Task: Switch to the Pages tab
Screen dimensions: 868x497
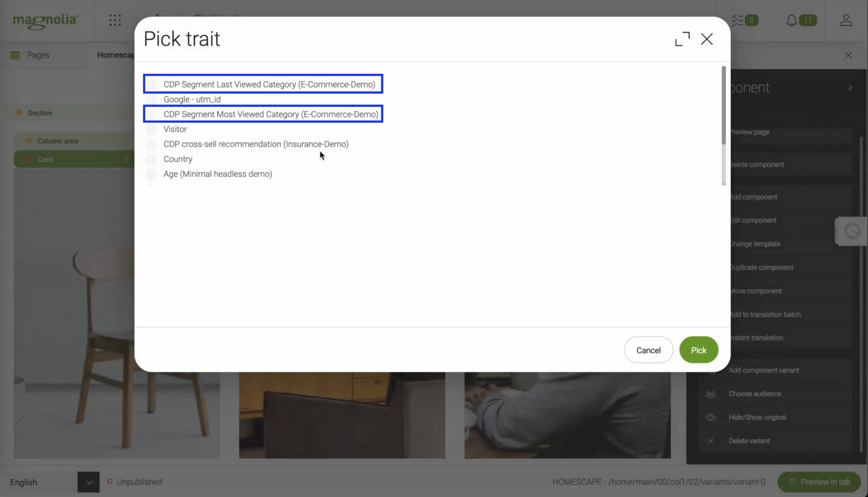Action: coord(38,55)
